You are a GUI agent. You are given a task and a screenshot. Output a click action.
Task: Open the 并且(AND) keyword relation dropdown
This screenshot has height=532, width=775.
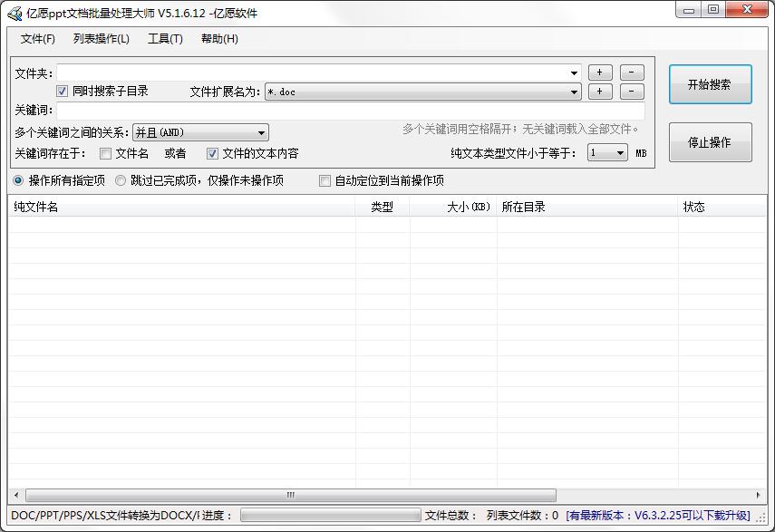261,133
